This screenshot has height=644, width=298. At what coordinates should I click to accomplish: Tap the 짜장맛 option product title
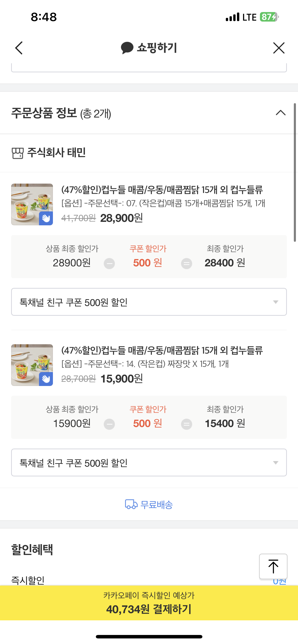[x=162, y=351]
